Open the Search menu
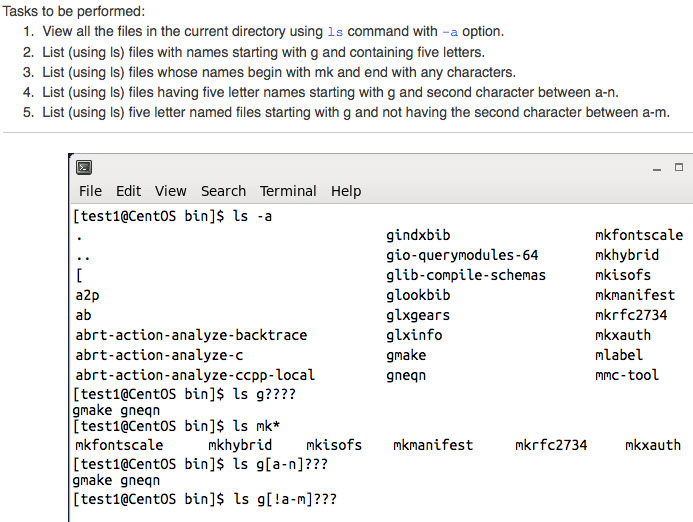Image resolution: width=693 pixels, height=522 pixels. tap(223, 191)
